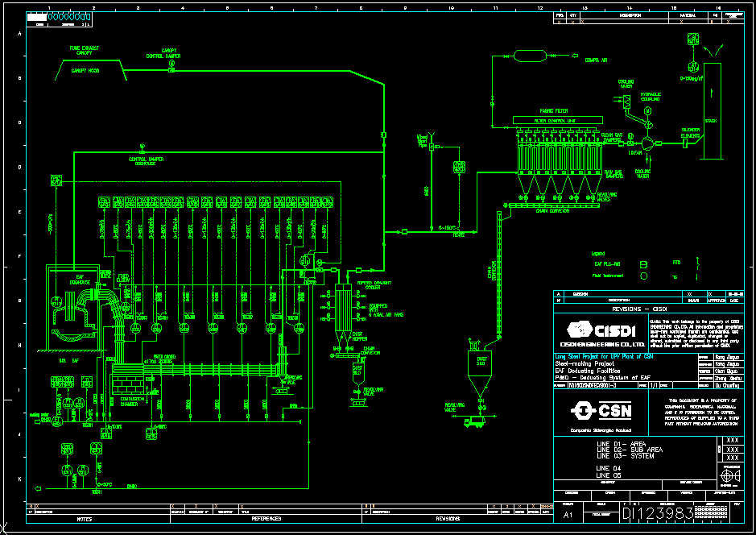
Task: Select the FILTER CONTROL UNIT box
Action: [558, 120]
